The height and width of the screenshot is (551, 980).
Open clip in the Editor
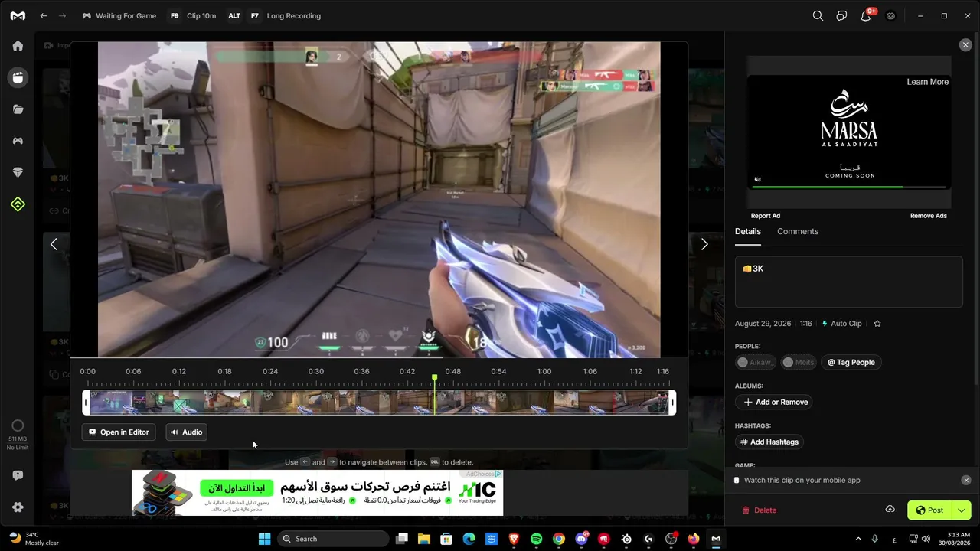[119, 432]
